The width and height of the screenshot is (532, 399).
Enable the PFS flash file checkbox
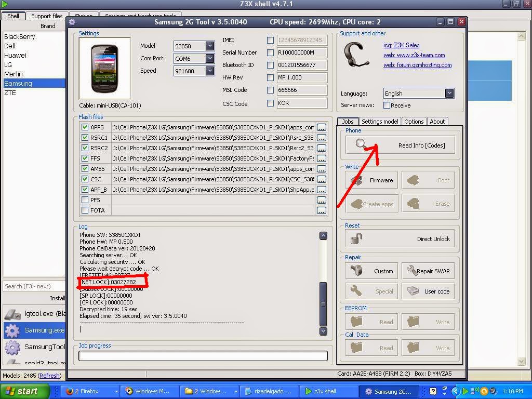click(85, 200)
